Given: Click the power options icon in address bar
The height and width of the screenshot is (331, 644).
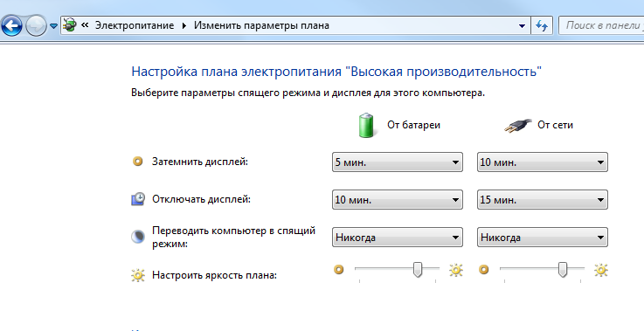Looking at the screenshot, I should click(70, 25).
